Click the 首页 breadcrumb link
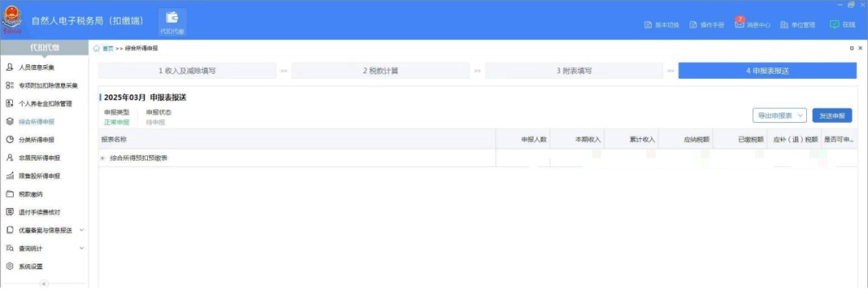Image resolution: width=868 pixels, height=295 pixels. pos(108,48)
